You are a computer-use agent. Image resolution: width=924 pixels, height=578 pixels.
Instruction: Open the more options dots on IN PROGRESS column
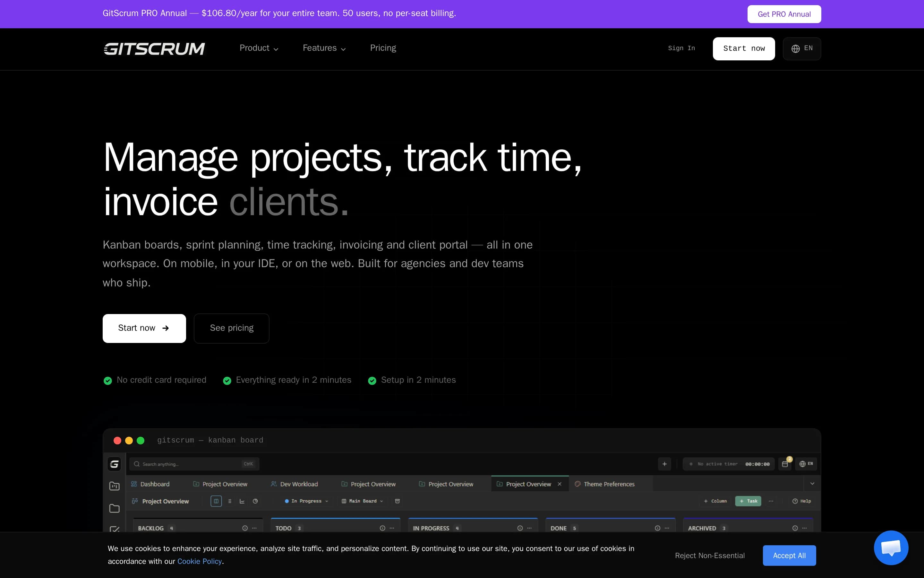(x=530, y=528)
